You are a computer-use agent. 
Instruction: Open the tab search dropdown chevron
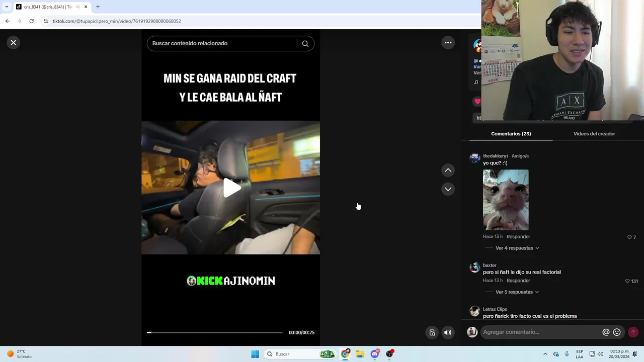6,7
